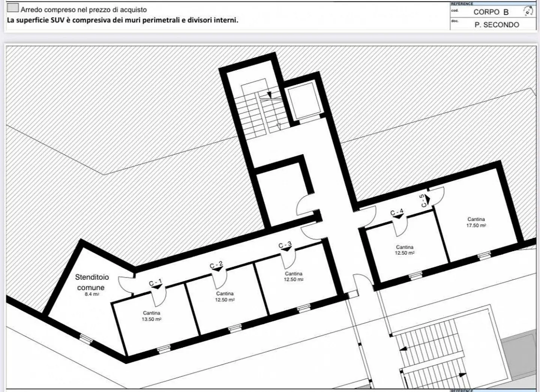This screenshot has width=540, height=392.
Task: Select the C-3 door arrow marker
Action: [x=285, y=248]
